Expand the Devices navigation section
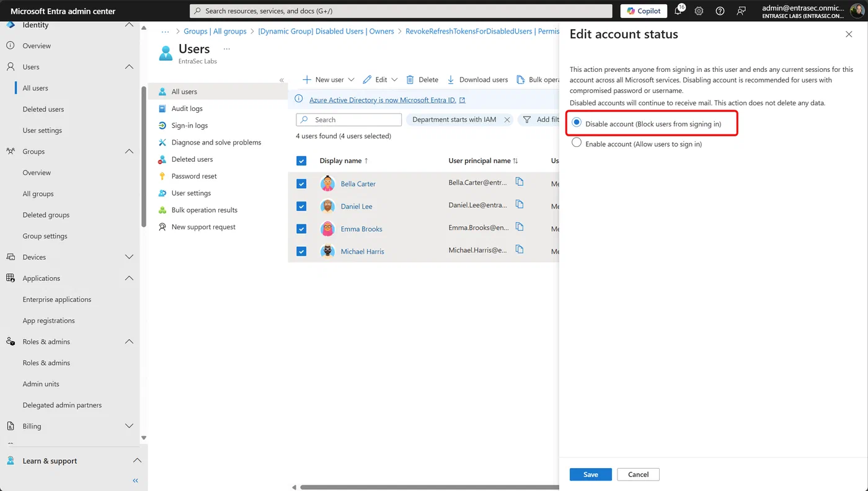 click(129, 257)
